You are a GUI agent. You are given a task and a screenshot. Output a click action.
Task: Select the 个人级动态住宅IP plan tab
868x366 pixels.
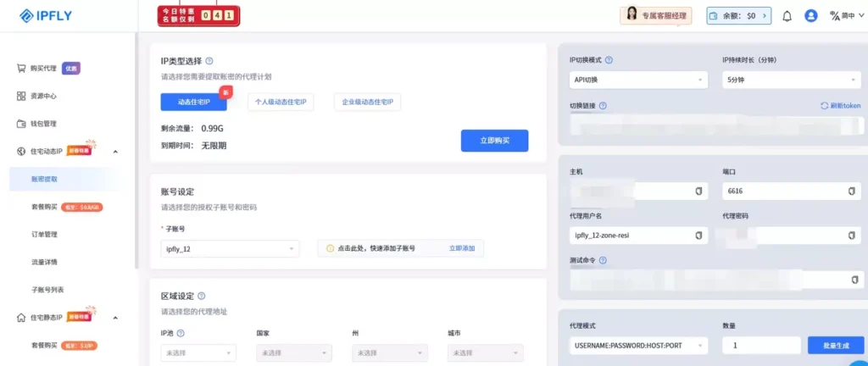tap(281, 103)
